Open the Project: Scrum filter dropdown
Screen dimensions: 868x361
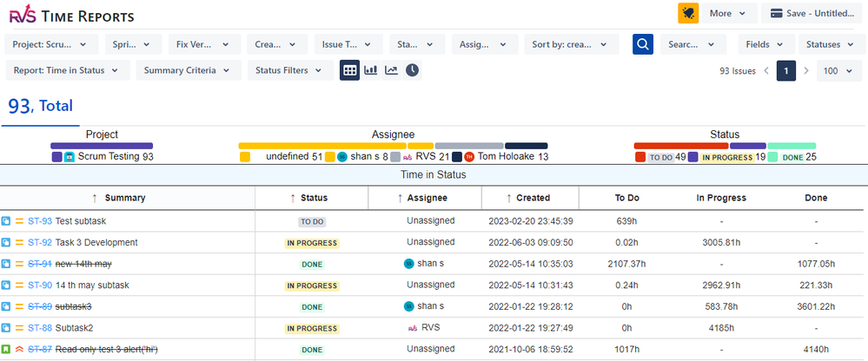tap(51, 44)
